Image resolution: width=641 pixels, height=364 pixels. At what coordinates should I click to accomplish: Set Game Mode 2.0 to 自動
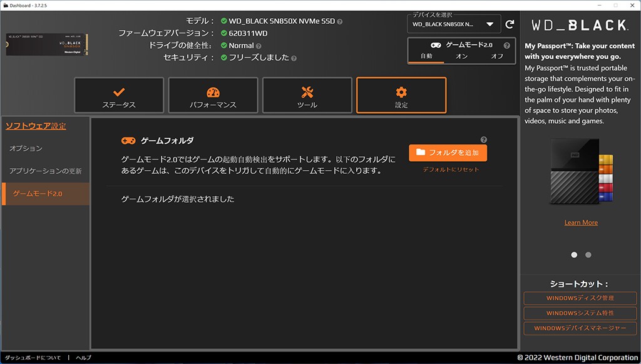click(x=426, y=56)
